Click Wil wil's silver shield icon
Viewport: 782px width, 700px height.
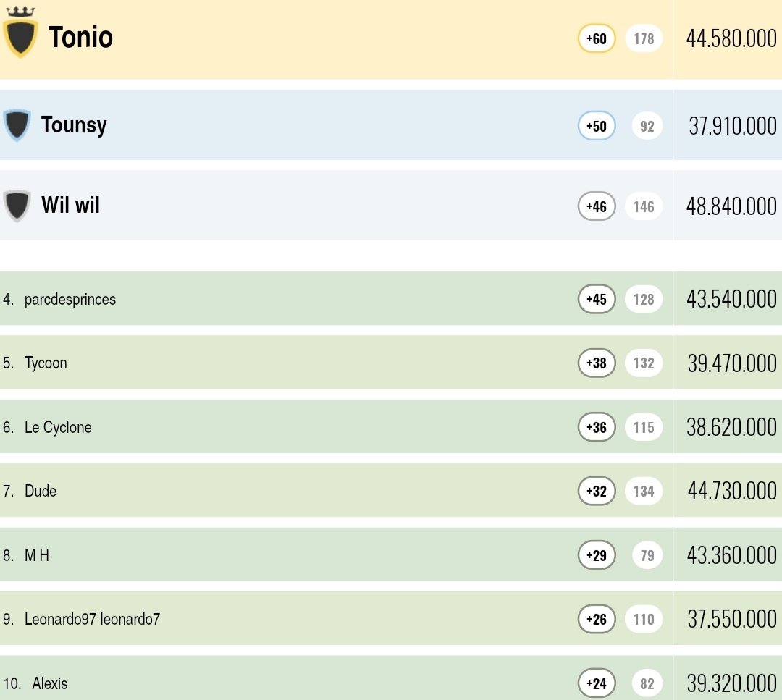17,206
